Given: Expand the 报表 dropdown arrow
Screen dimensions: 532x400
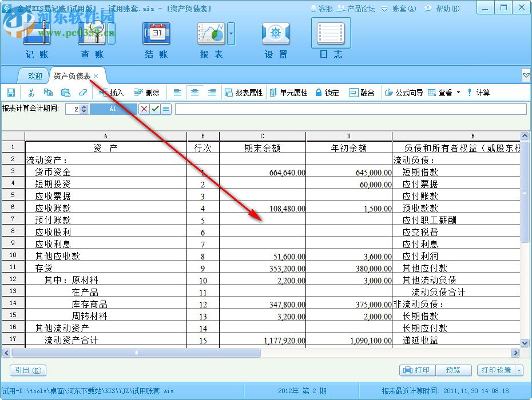Looking at the screenshot, I should point(230,34).
